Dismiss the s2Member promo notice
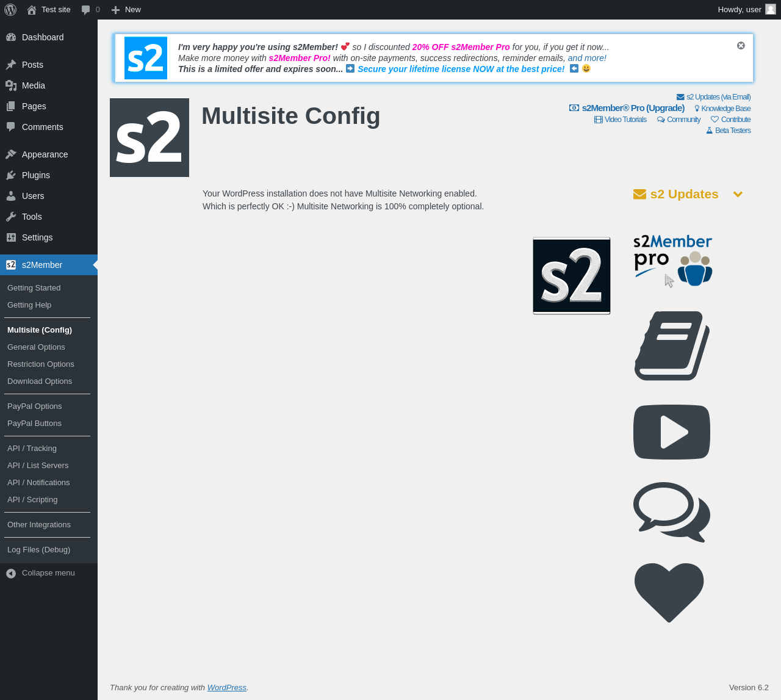Screen dimensions: 781x700 click(741, 46)
